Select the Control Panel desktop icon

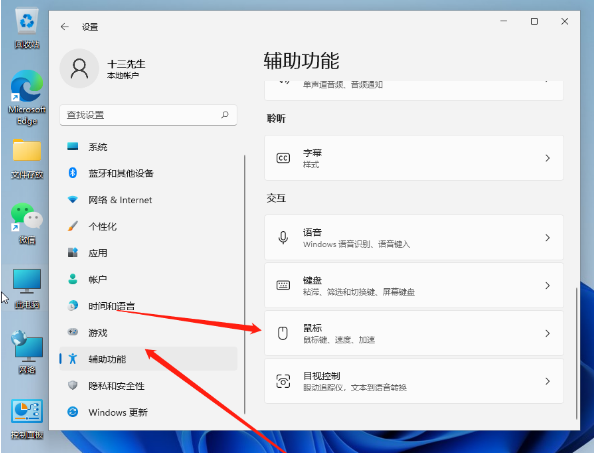click(x=27, y=419)
